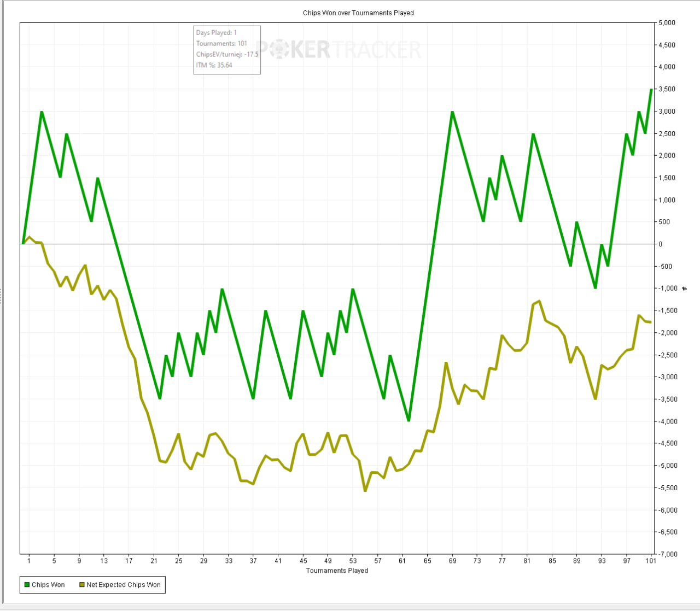Click the 101 label on the x-axis
The height and width of the screenshot is (611, 700).
pos(651,561)
